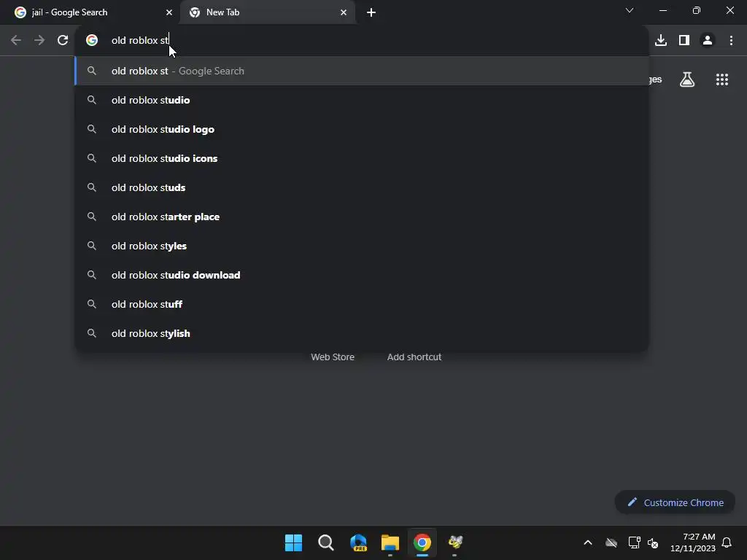This screenshot has height=560, width=747.
Task: Open Windows Search from the taskbar
Action: [x=326, y=542]
